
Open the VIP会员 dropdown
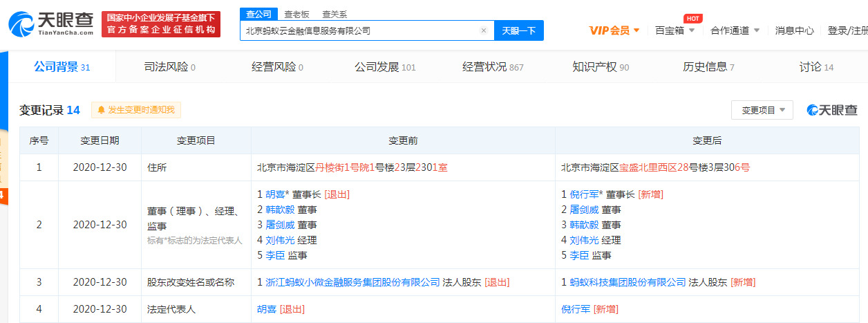pos(614,30)
